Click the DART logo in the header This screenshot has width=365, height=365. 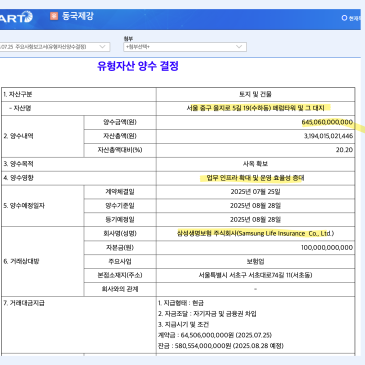pos(16,17)
